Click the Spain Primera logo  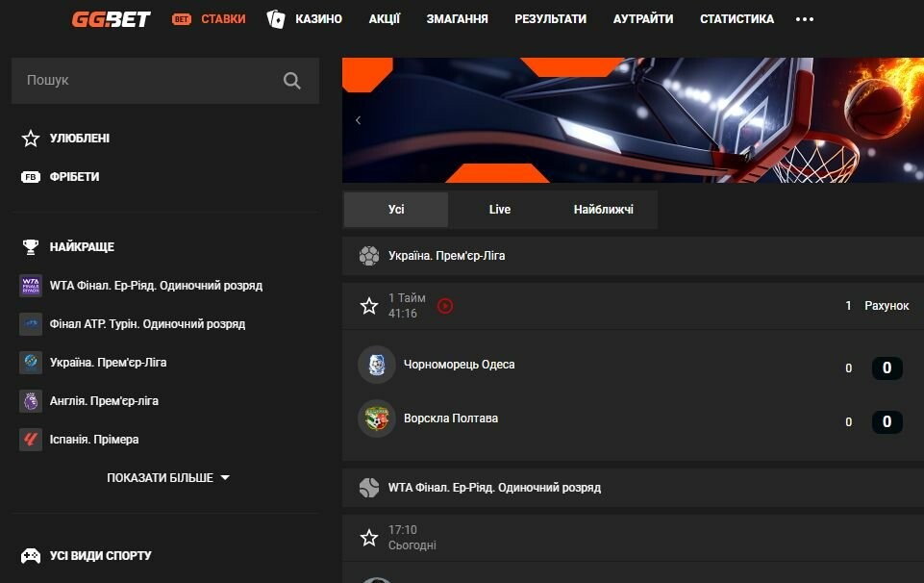tap(31, 440)
